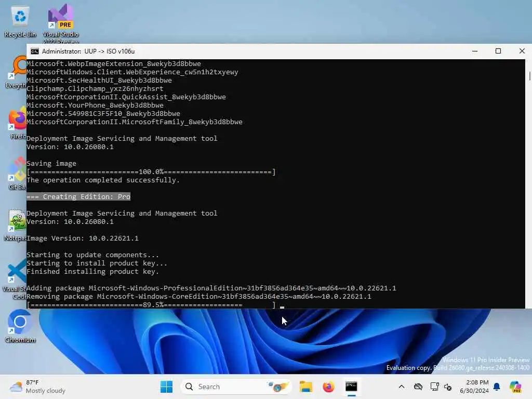Click the 'Starting to update components...' line

92,255
